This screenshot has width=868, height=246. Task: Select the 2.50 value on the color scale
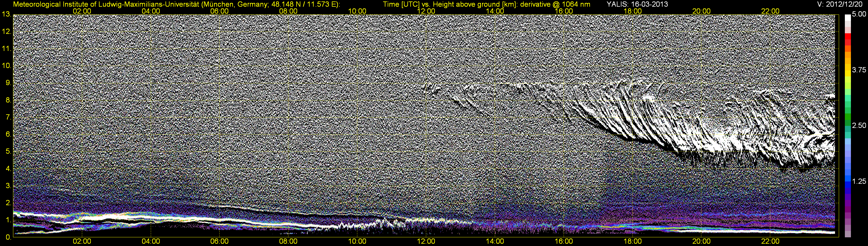[x=859, y=125]
